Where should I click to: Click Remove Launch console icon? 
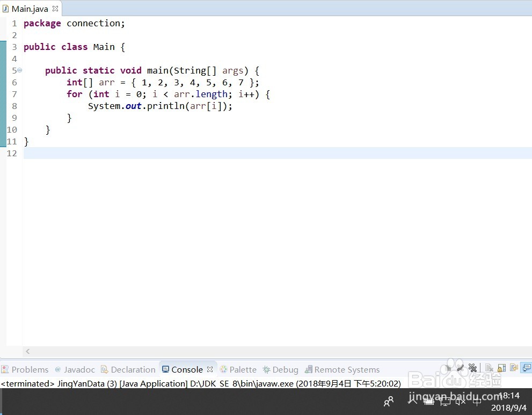click(x=461, y=368)
